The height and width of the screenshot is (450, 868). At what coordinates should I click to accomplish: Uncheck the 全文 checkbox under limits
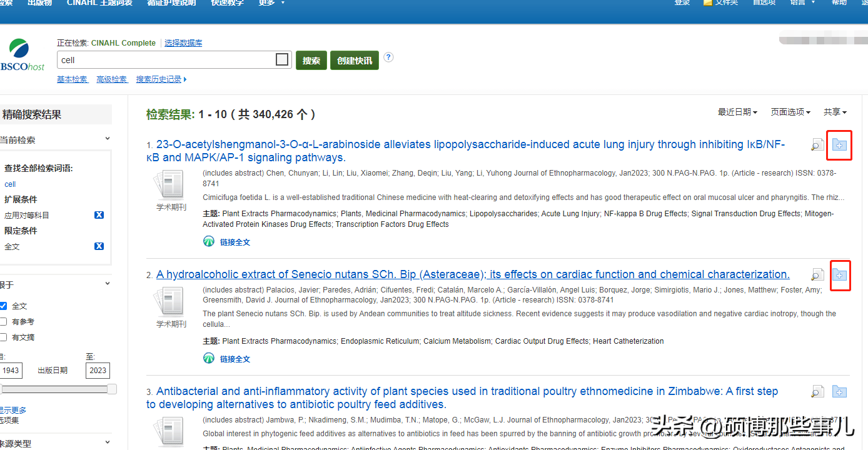coord(4,306)
